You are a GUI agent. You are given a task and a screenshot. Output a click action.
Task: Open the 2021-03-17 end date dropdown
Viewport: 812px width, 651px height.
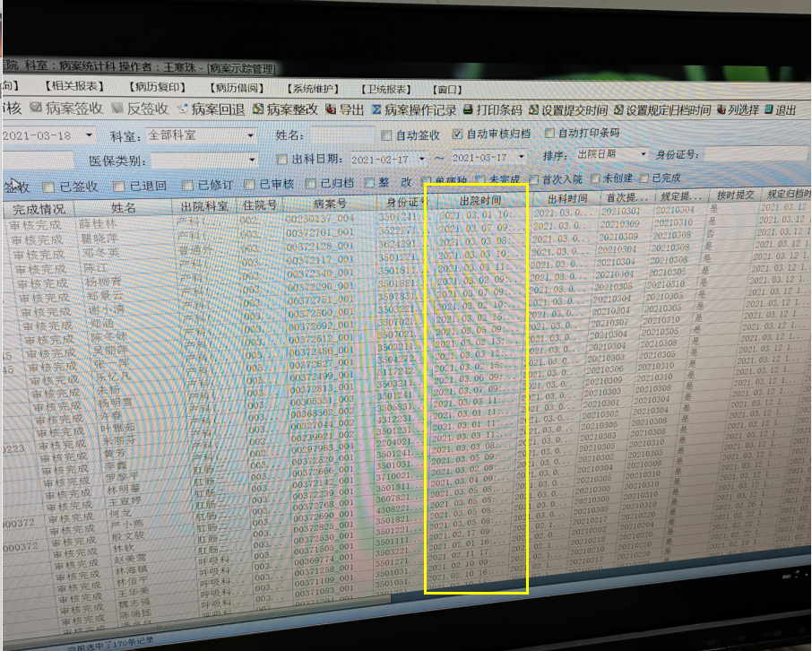point(522,156)
